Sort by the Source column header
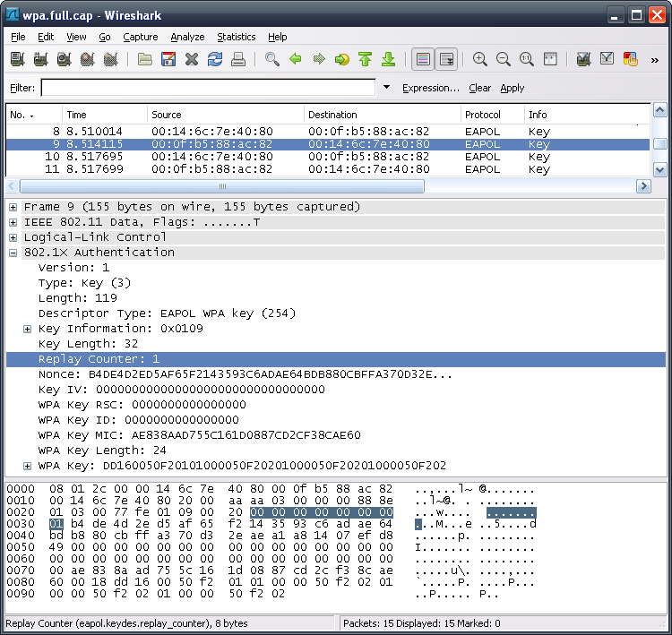 [226, 115]
